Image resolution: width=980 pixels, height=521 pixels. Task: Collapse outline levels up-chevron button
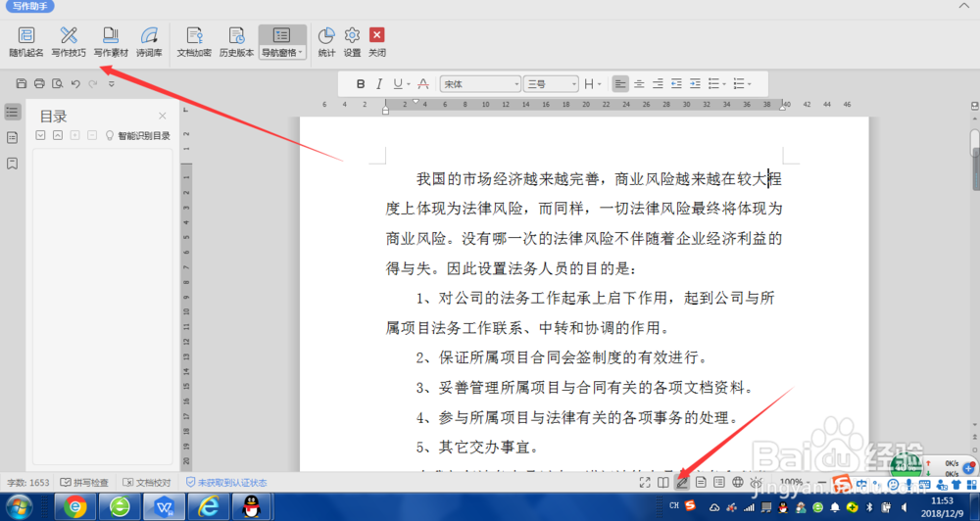tap(58, 135)
